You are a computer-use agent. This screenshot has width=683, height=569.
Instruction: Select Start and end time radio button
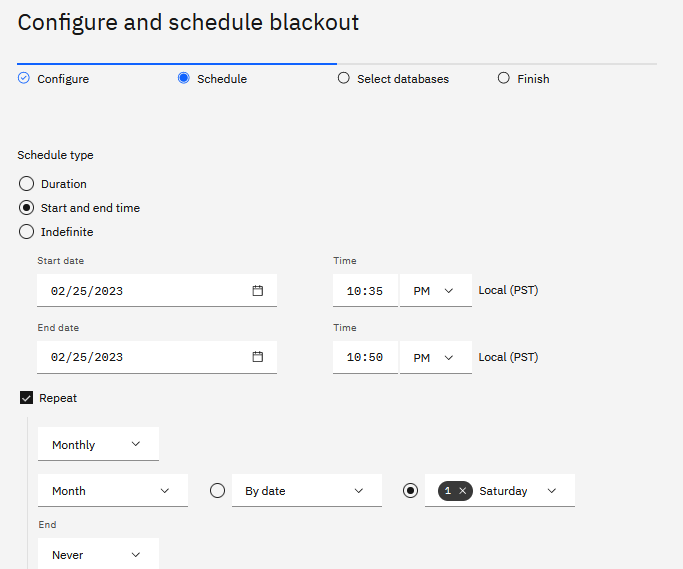point(27,208)
